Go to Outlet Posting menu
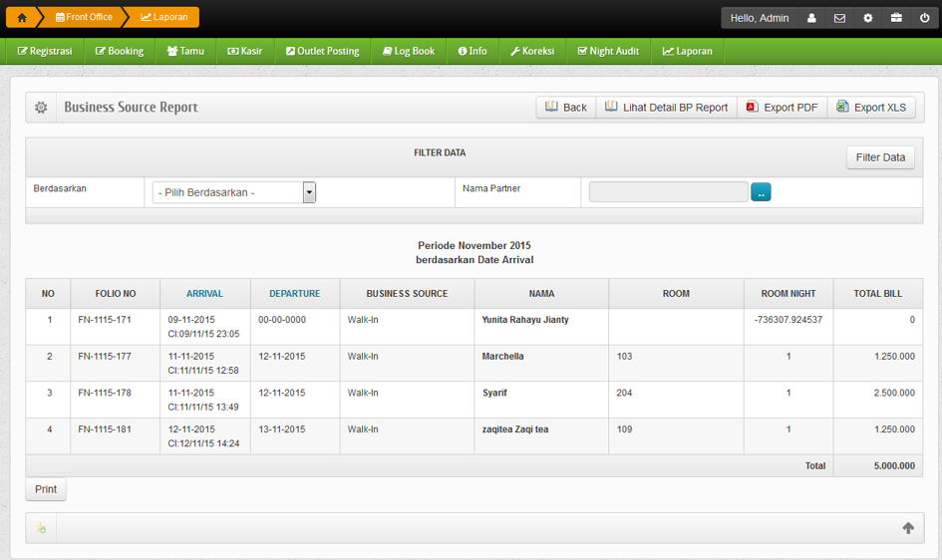 [x=322, y=51]
